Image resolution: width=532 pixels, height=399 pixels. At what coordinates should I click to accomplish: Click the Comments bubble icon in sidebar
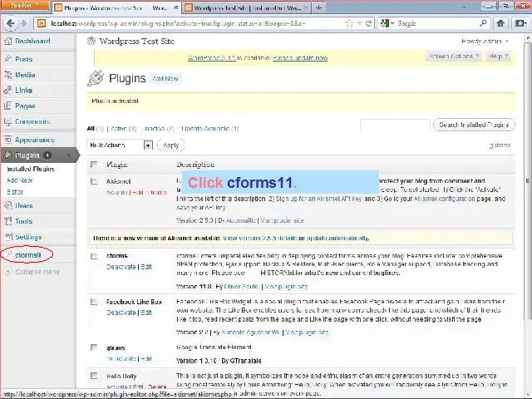(x=7, y=121)
